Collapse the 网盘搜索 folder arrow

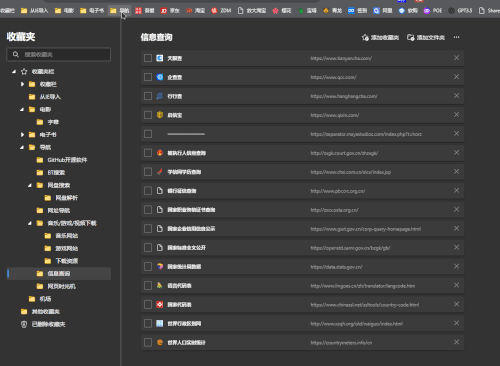30,185
